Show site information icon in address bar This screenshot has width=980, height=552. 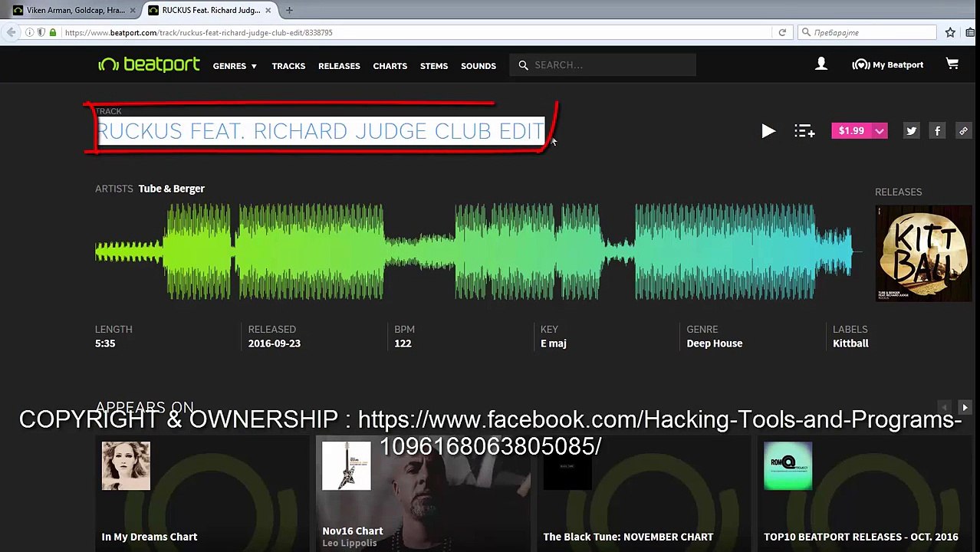29,32
